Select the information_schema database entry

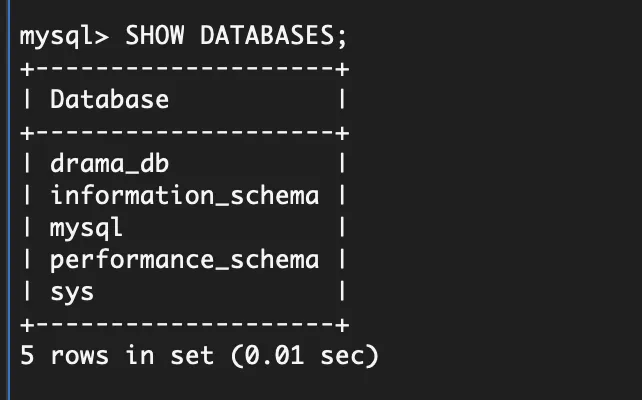(185, 196)
